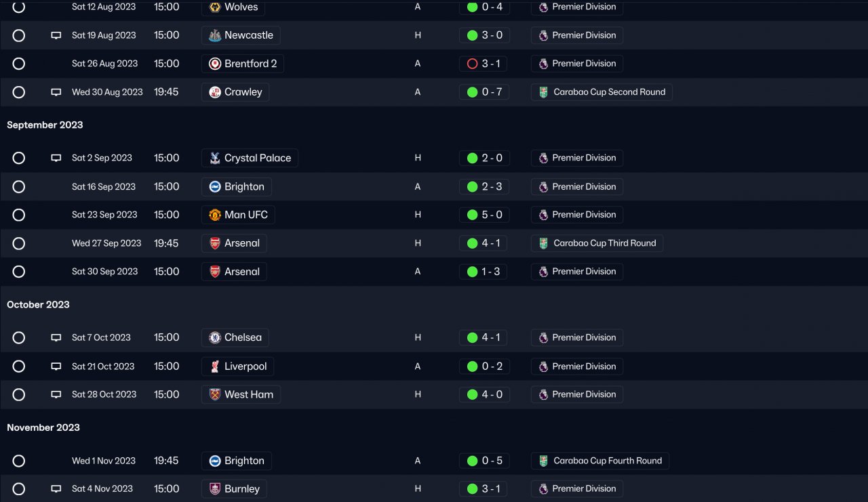The height and width of the screenshot is (502, 868).
Task: Open the Brentford 2 team link
Action: coord(242,64)
